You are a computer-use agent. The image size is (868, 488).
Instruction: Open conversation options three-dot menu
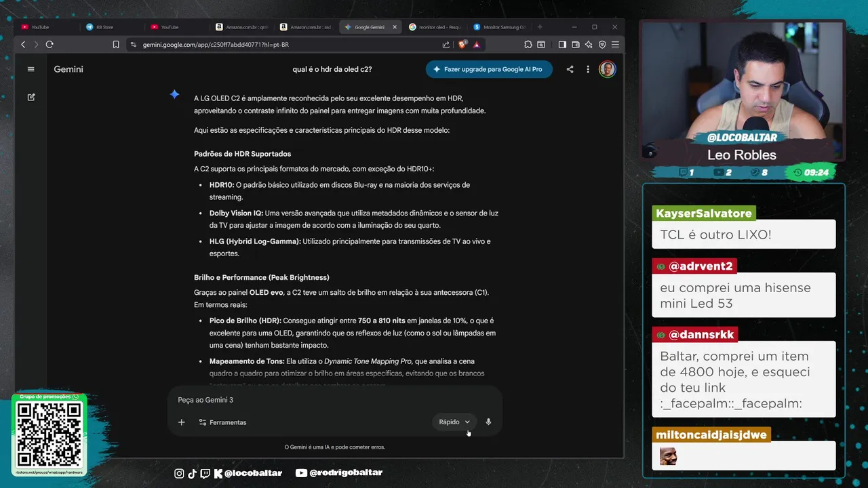588,69
